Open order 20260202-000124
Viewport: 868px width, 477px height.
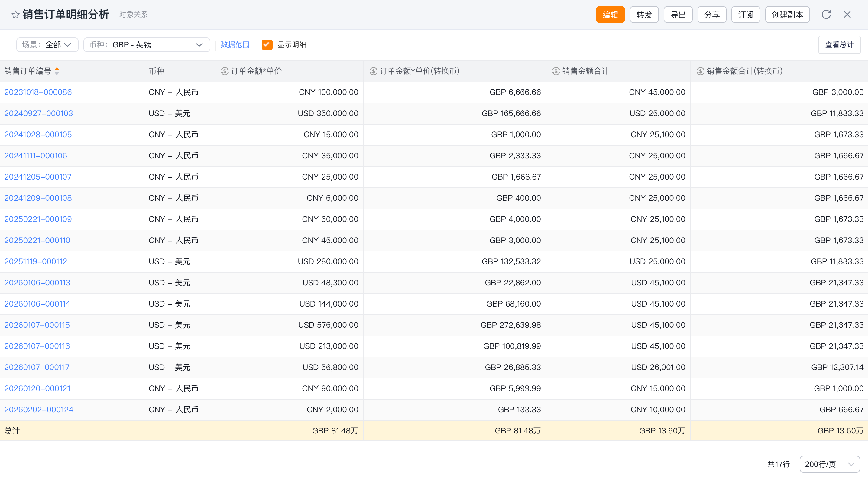[39, 410]
